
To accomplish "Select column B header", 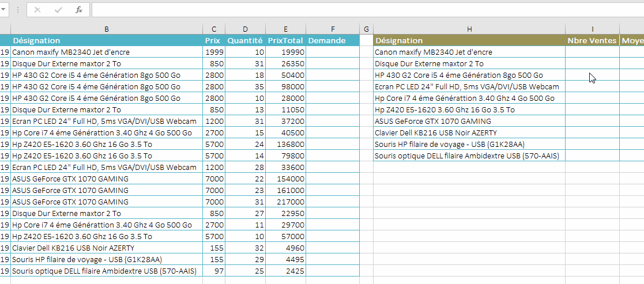I will point(107,29).
